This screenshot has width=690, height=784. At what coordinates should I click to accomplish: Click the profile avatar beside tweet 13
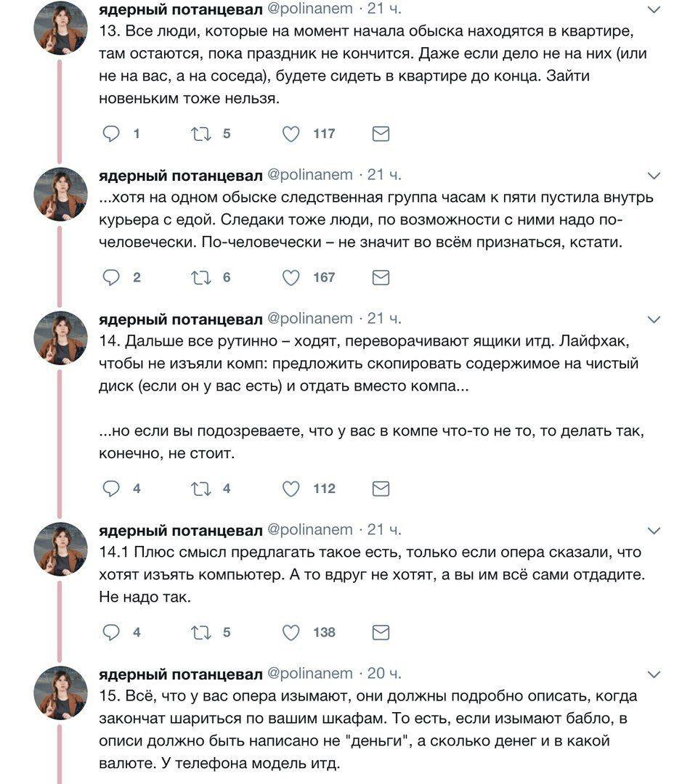[61, 29]
